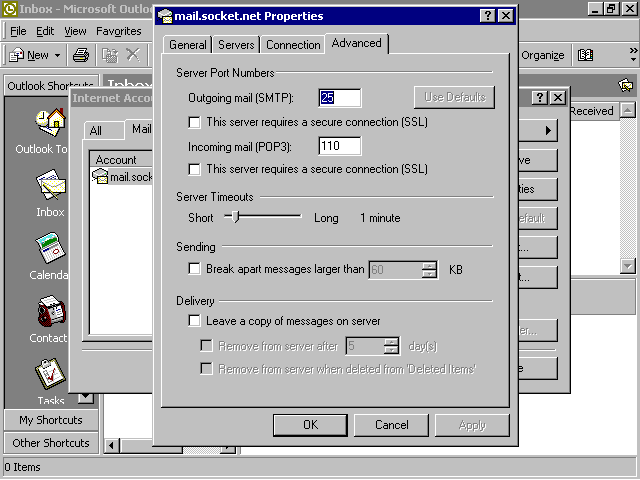Viewport: 640px width, 480px height.
Task: Click the Organize toolbar button
Action: (542, 55)
